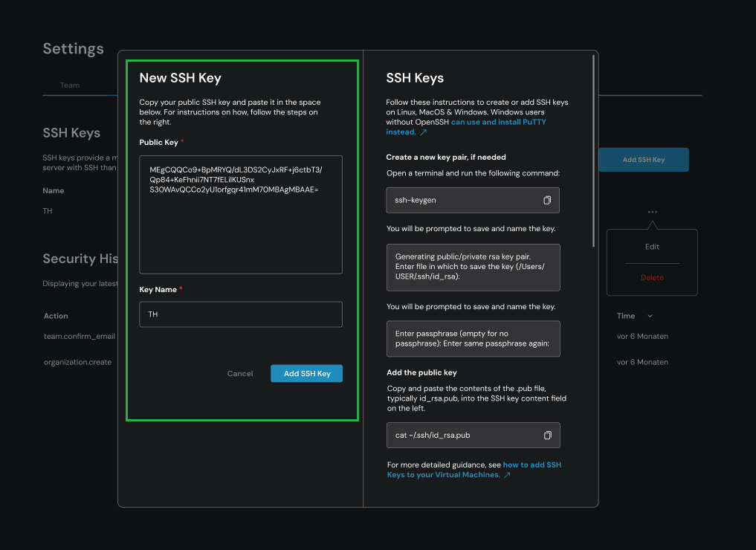
Task: Submit with the blue Add SSH Key button in the dialog
Action: coord(306,373)
